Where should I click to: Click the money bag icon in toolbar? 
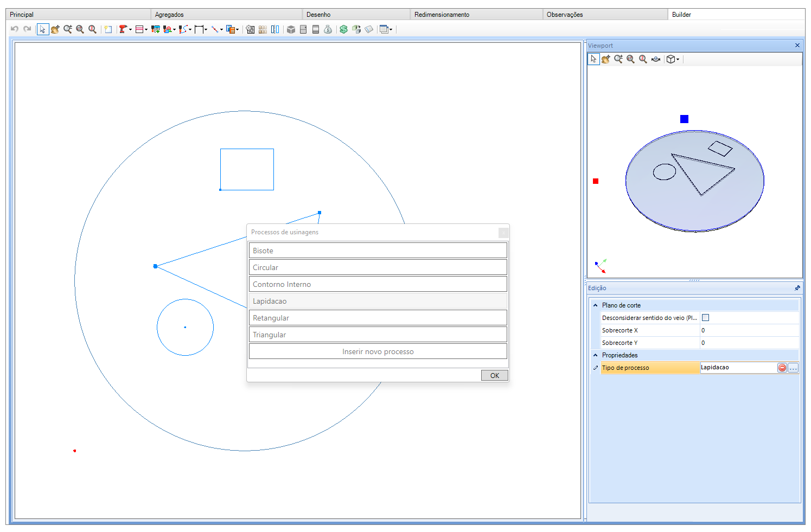[x=328, y=29]
